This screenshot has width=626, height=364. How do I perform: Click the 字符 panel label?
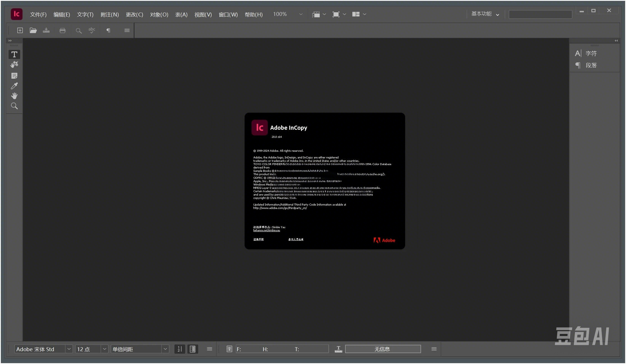tap(591, 54)
